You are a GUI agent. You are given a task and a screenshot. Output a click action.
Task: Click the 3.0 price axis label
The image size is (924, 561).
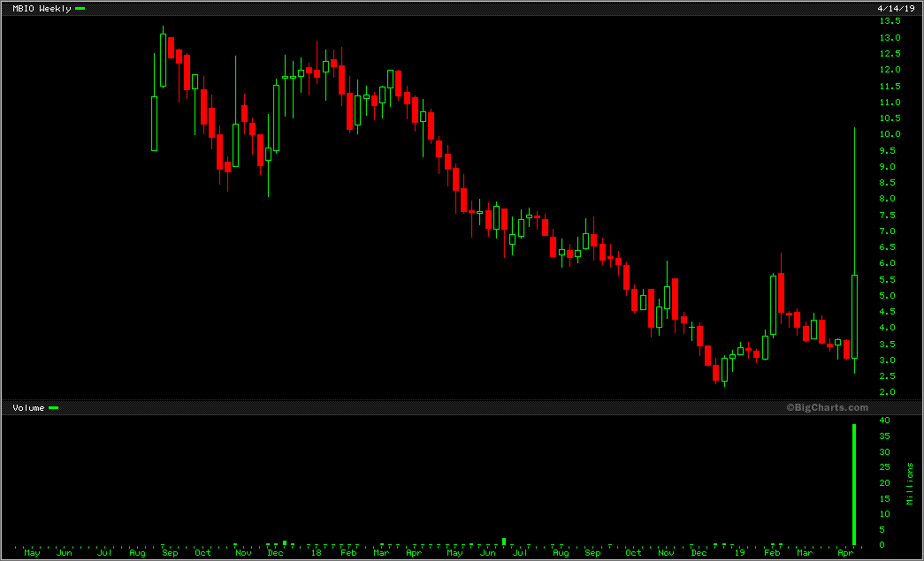tap(888, 360)
